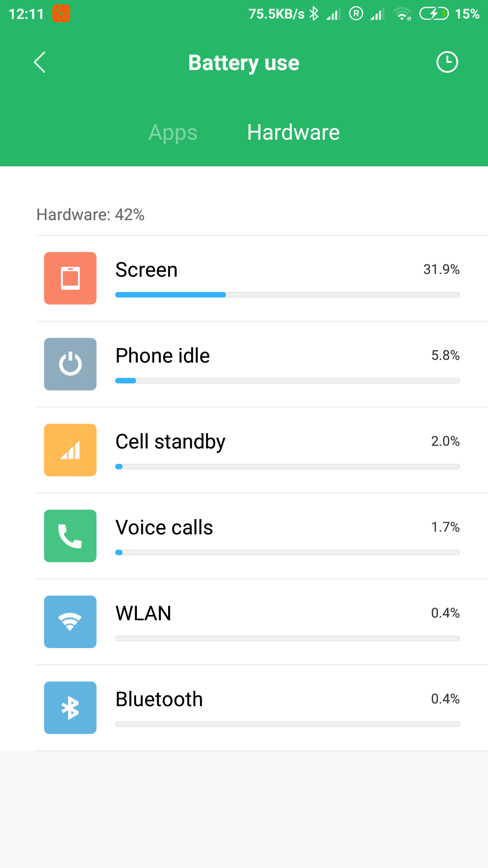The height and width of the screenshot is (868, 488).
Task: Open battery history clock icon
Action: point(447,62)
